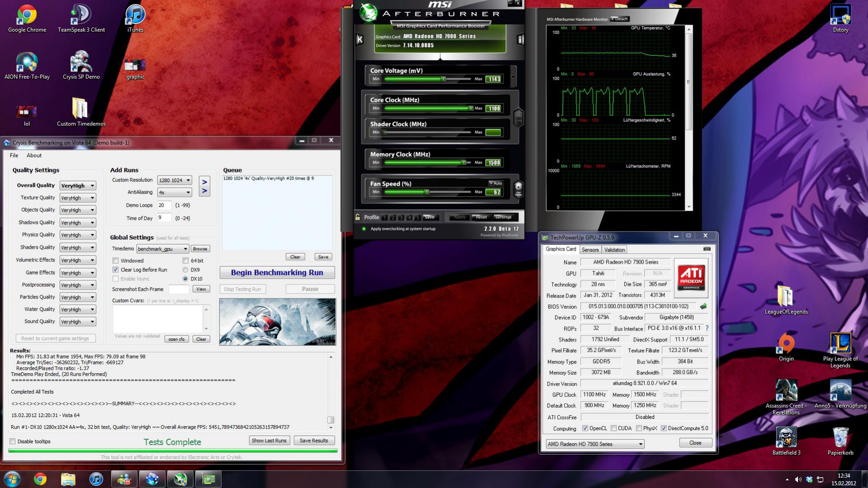Switch to the Sensors tab
868x488 pixels.
590,250
